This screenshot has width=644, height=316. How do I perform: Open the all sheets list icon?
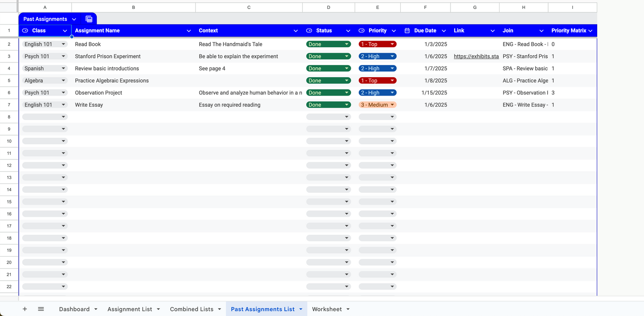pyautogui.click(x=41, y=309)
